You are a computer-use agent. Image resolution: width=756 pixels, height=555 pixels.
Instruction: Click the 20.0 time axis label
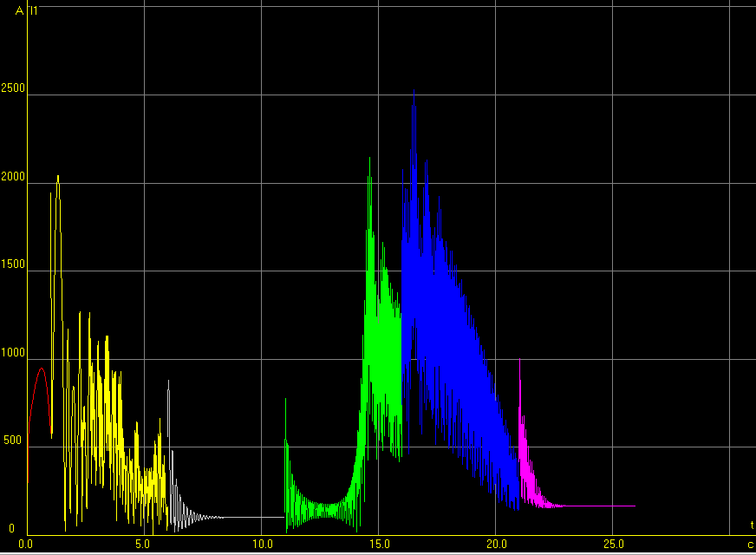click(x=497, y=545)
